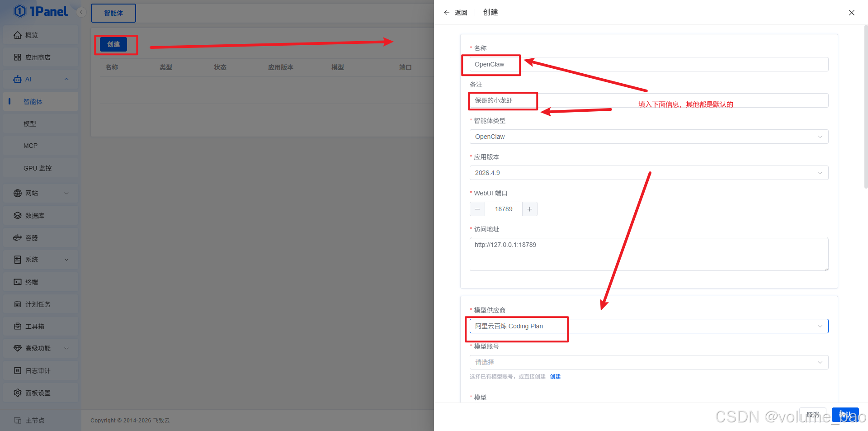Click 返回 to go back
This screenshot has width=868, height=431.
pyautogui.click(x=461, y=13)
